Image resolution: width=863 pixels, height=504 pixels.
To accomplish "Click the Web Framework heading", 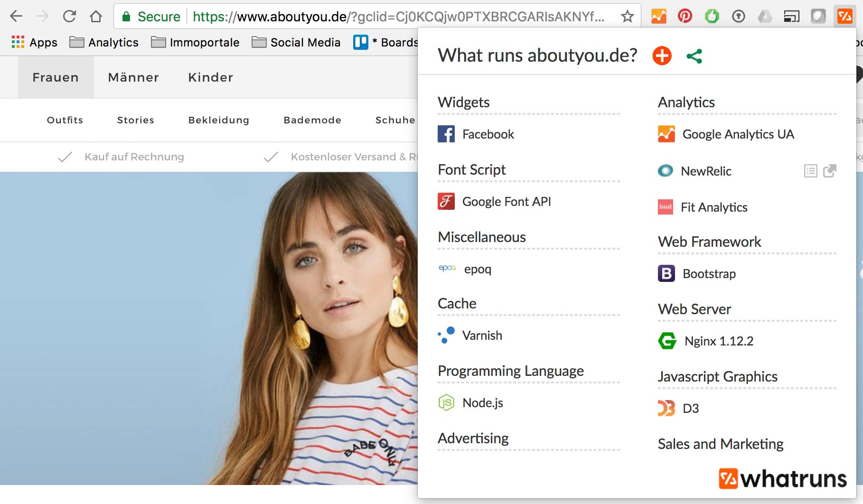I will click(710, 242).
